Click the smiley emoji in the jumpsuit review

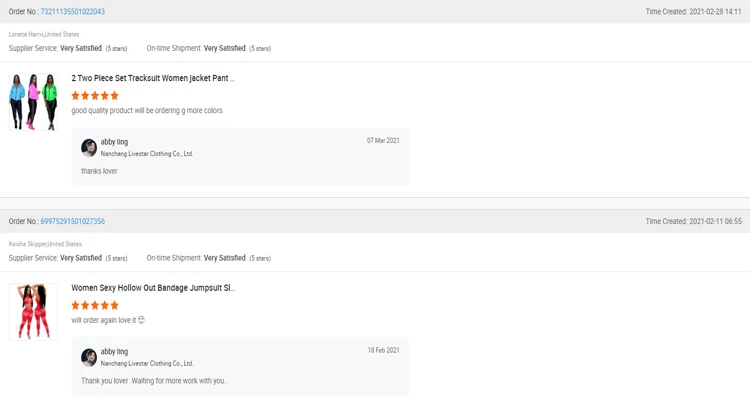click(141, 321)
